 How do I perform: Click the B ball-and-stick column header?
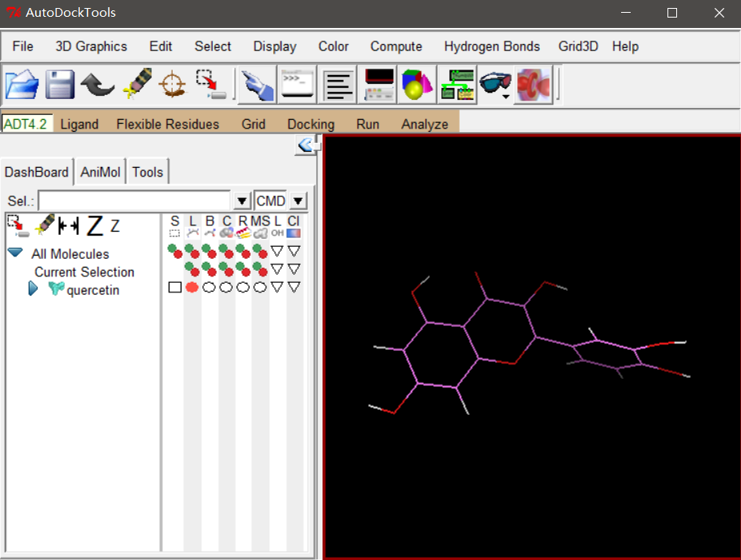(x=209, y=226)
